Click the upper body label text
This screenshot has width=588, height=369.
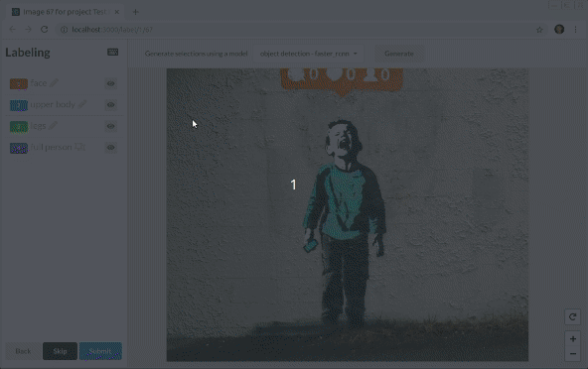click(x=53, y=104)
